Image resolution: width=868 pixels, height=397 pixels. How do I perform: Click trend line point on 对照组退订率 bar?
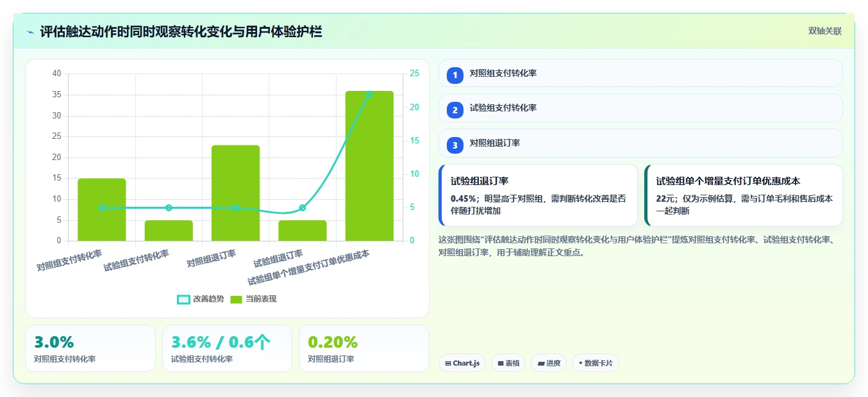pos(235,207)
